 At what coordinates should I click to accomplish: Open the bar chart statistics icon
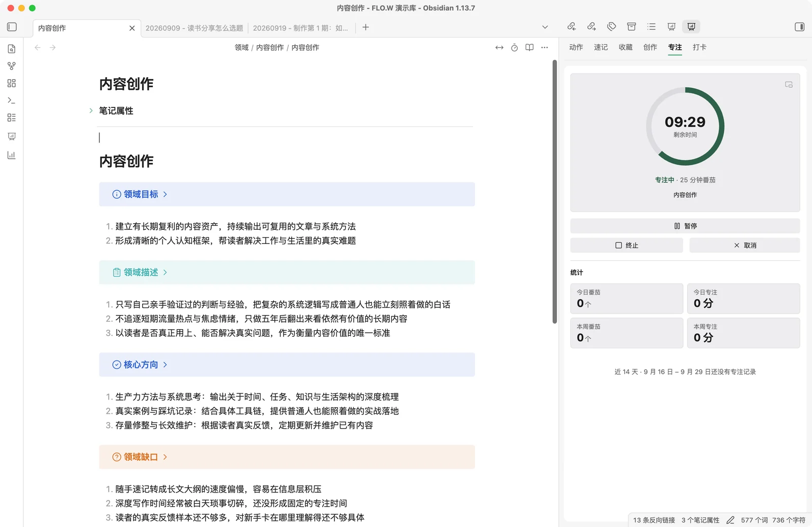coord(12,155)
